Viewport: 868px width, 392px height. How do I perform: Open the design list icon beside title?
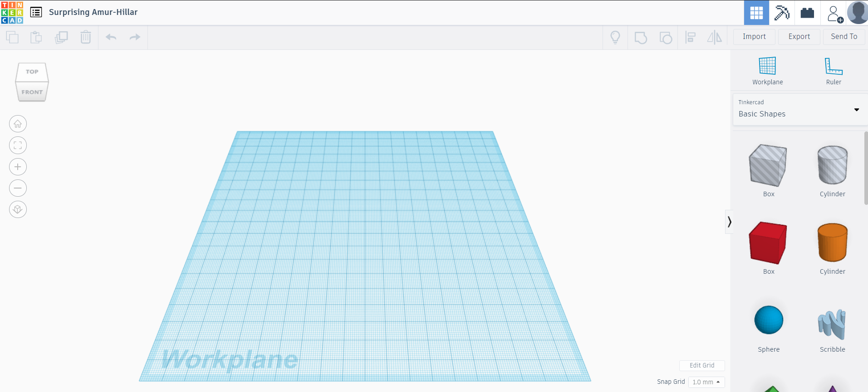[36, 12]
